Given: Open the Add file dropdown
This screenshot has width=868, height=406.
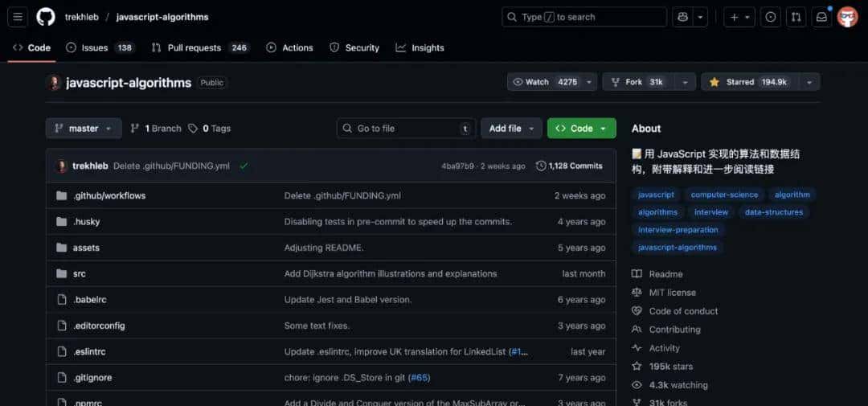Looking at the screenshot, I should [511, 129].
